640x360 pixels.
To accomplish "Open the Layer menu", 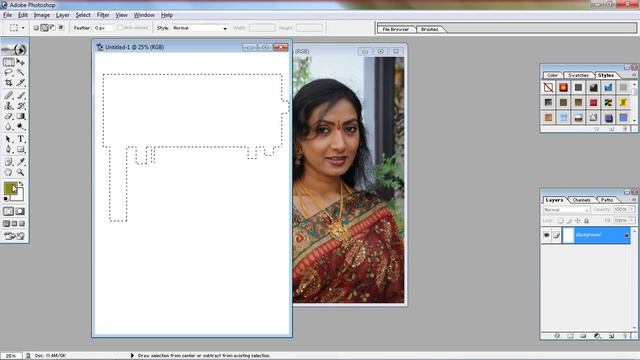I will 62,15.
